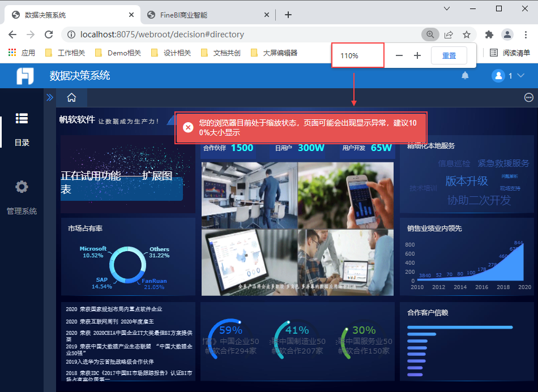Image resolution: width=538 pixels, height=392 pixels.
Task: Close the 数据决策系统 browser tab
Action: coord(131,15)
